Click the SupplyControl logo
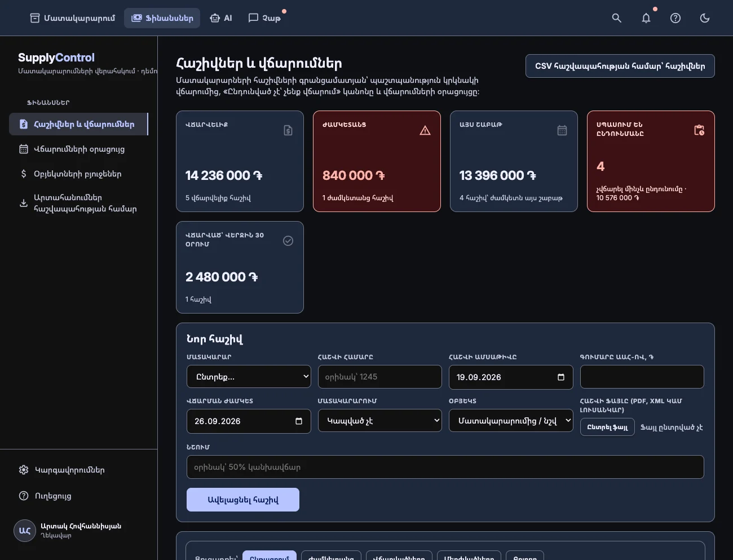This screenshot has width=733, height=560. coord(56,58)
